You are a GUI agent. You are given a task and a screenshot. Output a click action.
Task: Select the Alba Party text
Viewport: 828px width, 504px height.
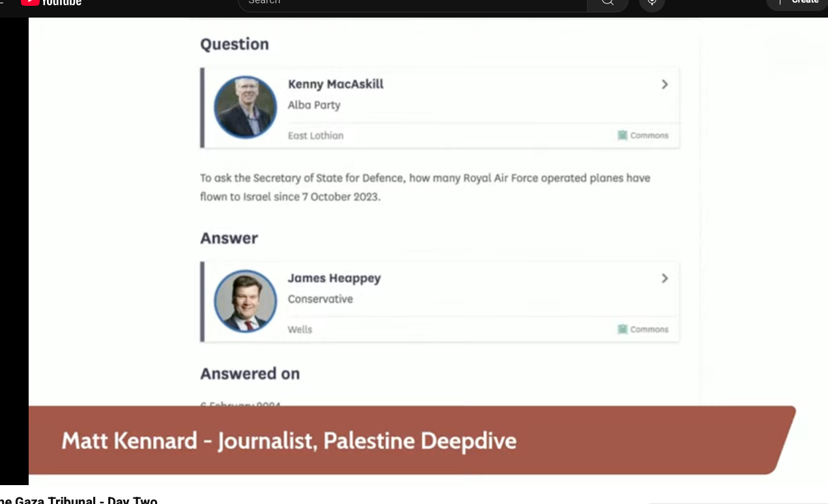click(314, 105)
